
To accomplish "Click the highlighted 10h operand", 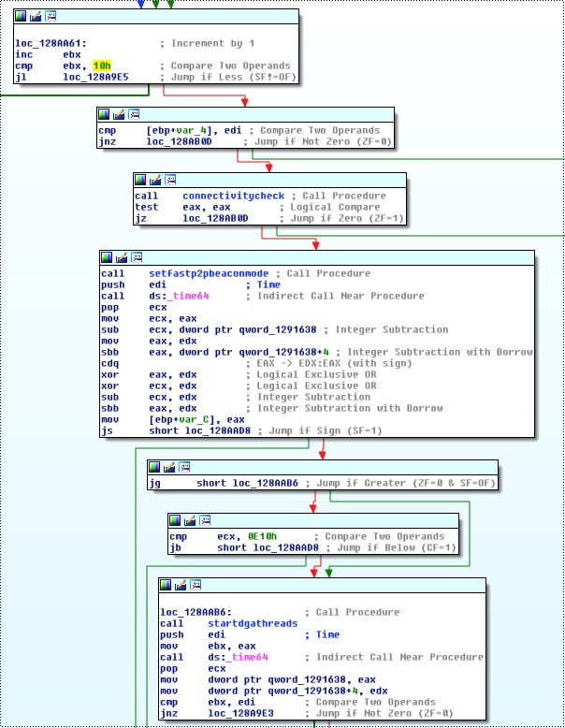I will coord(101,66).
